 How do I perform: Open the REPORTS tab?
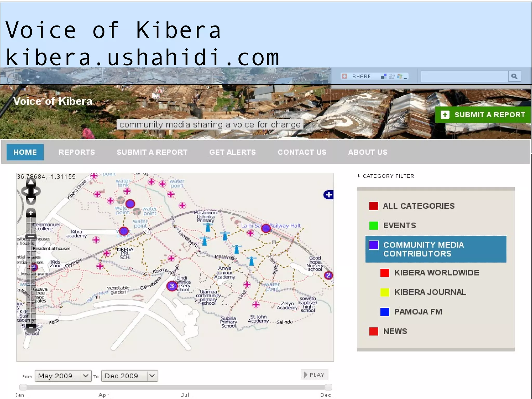(77, 152)
